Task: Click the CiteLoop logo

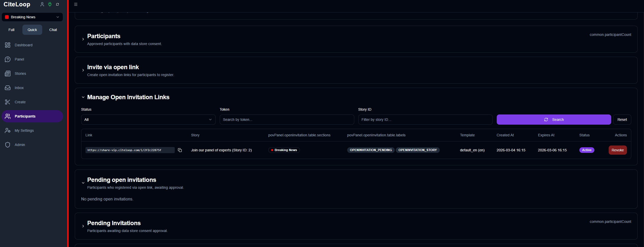Action: (x=17, y=4)
